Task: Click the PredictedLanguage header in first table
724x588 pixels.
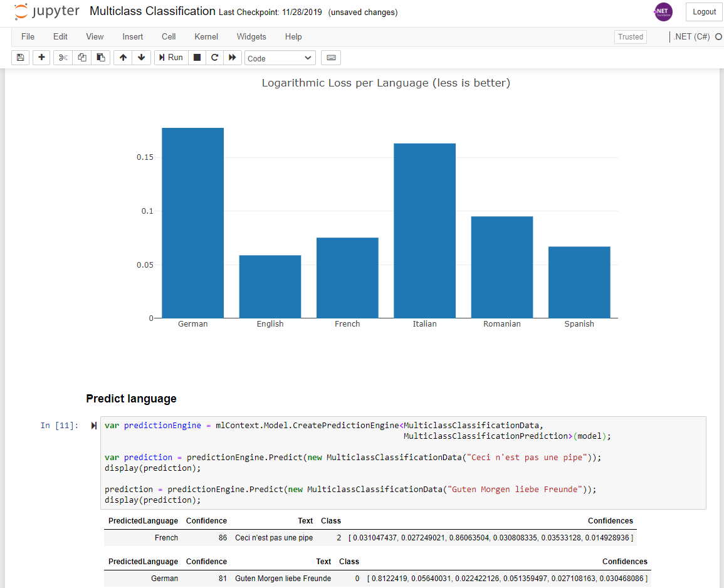Action: (143, 521)
